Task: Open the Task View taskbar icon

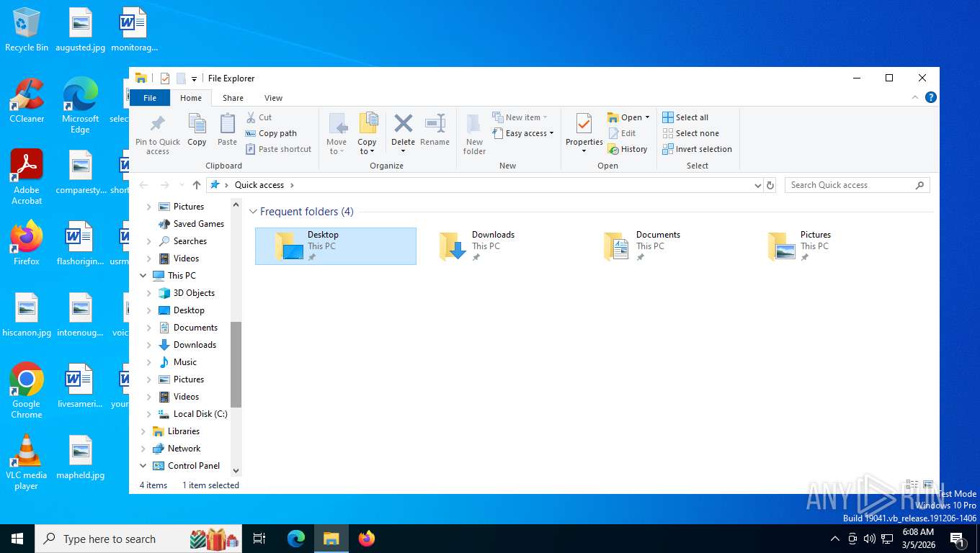Action: pyautogui.click(x=259, y=539)
